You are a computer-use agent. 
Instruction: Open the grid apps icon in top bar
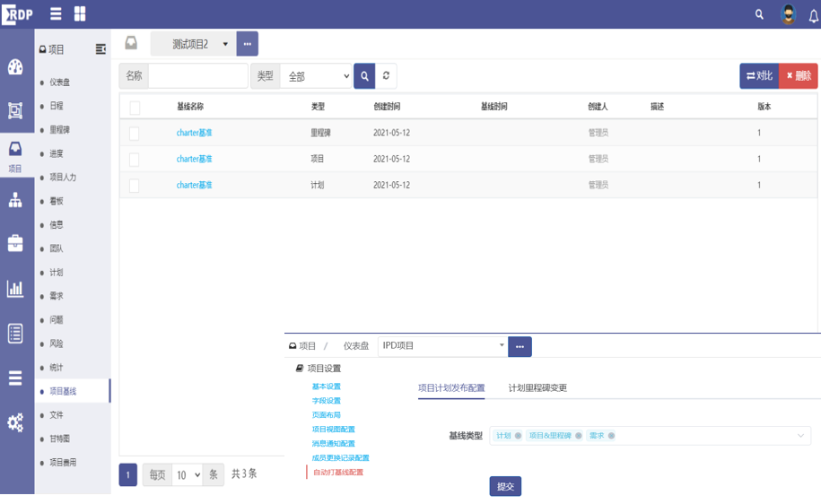tap(80, 14)
